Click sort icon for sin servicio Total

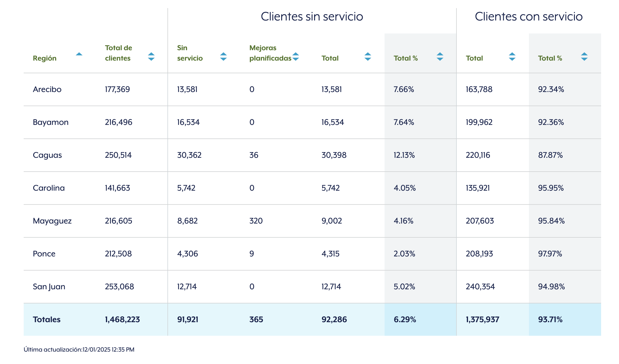368,57
